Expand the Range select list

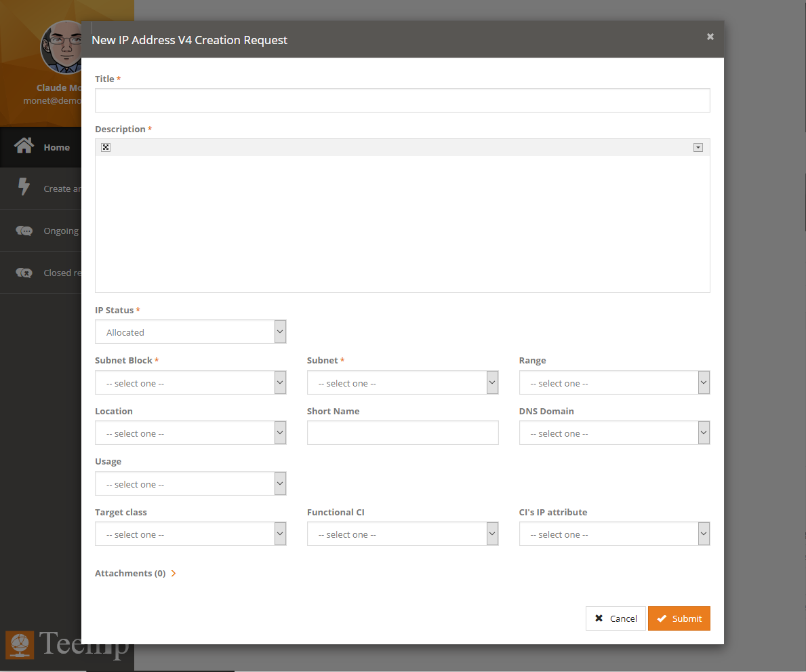pos(614,383)
